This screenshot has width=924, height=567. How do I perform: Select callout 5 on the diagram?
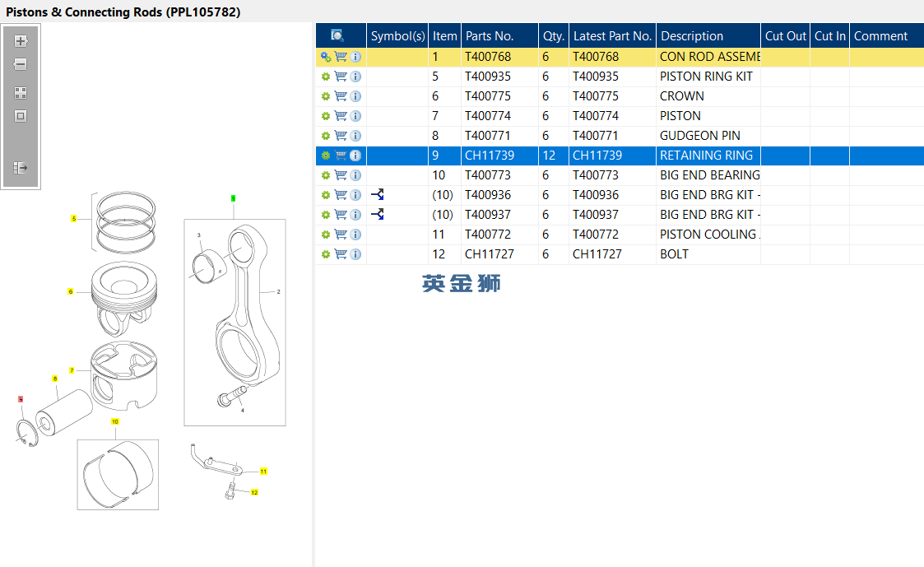click(74, 219)
